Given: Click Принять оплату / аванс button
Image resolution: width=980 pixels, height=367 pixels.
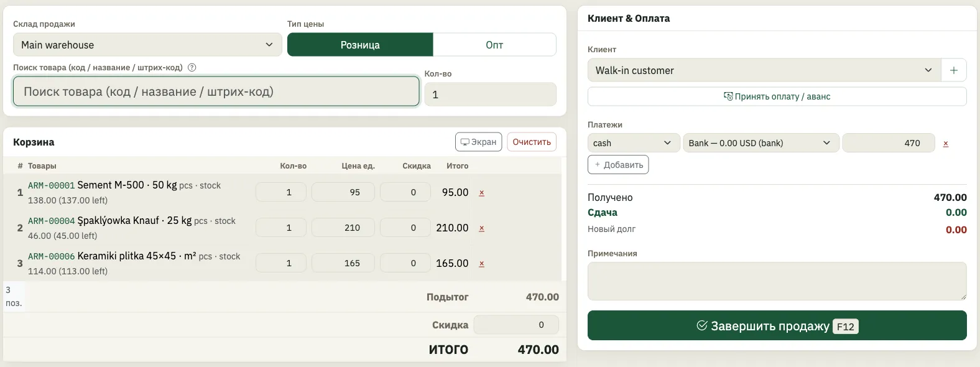Looking at the screenshot, I should [x=777, y=96].
